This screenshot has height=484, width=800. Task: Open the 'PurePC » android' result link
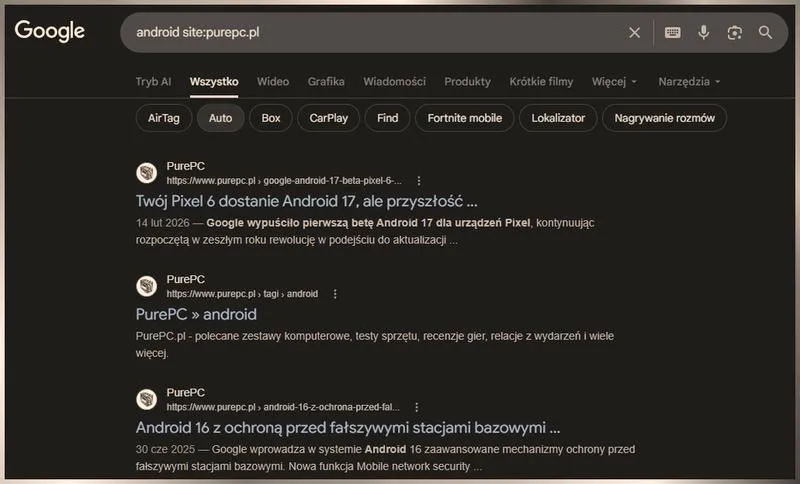pyautogui.click(x=196, y=315)
